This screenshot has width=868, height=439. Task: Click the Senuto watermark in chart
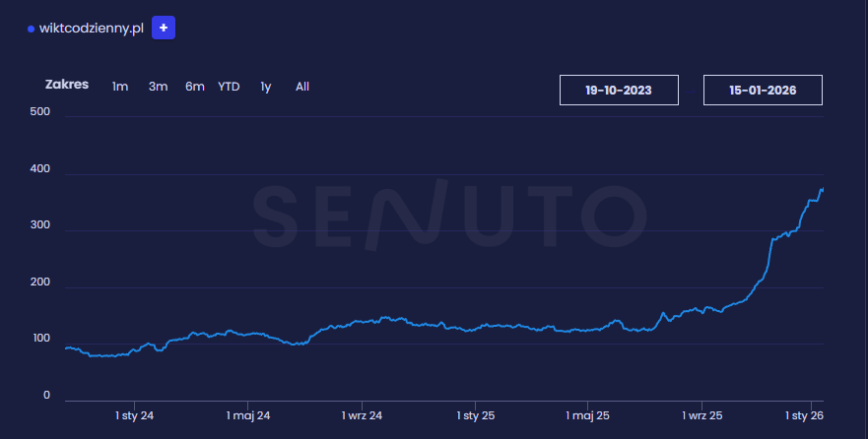[448, 214]
